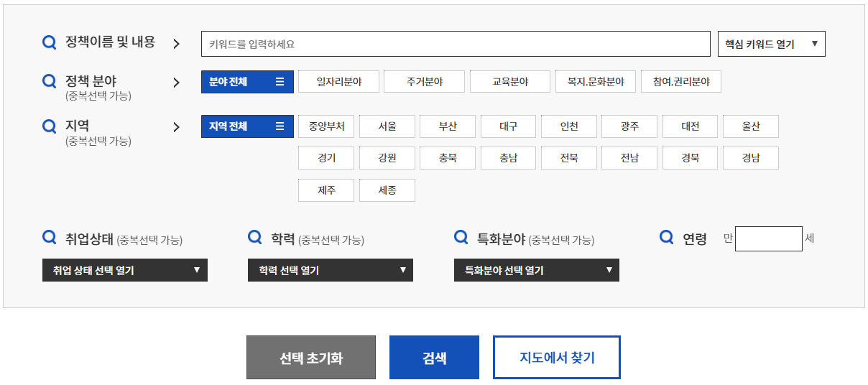Select the 세종 region
Image resolution: width=868 pixels, height=385 pixels.
pyautogui.click(x=387, y=190)
